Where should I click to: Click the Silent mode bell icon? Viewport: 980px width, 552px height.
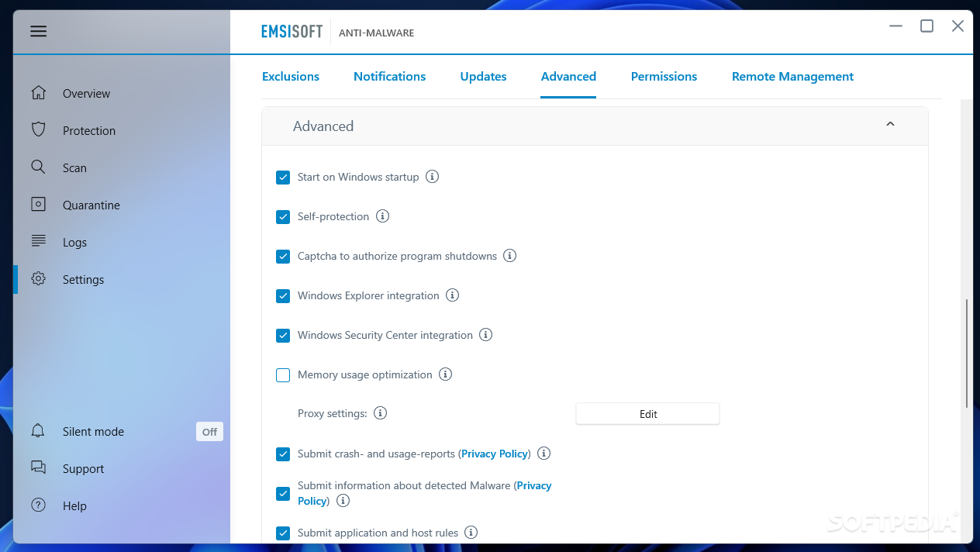(x=39, y=431)
